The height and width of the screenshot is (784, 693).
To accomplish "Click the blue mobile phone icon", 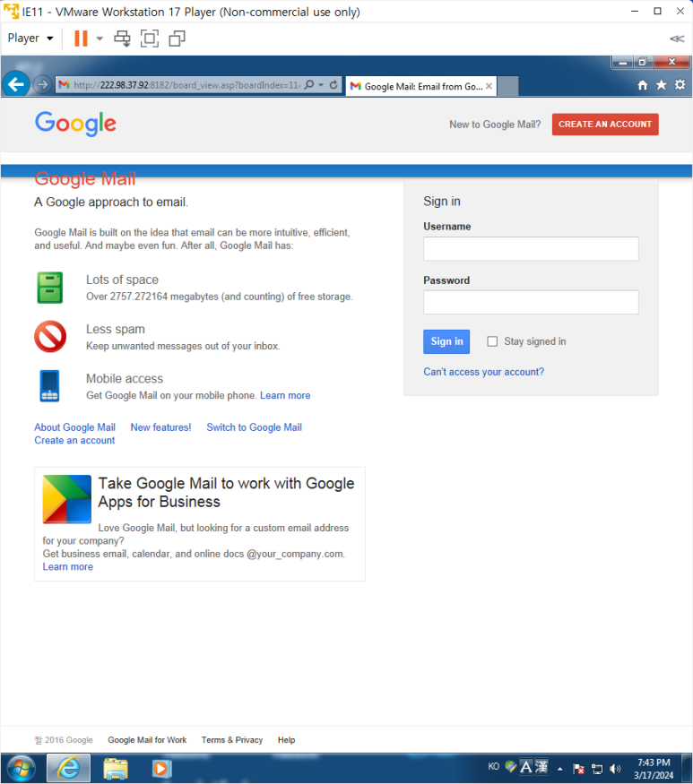I will (x=49, y=385).
